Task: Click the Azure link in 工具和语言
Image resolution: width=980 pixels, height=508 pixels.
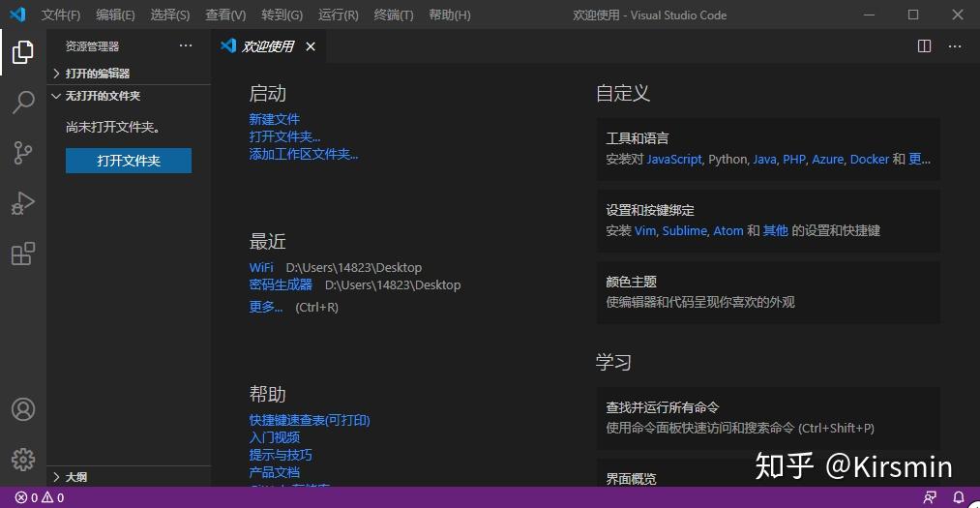Action: 827,160
